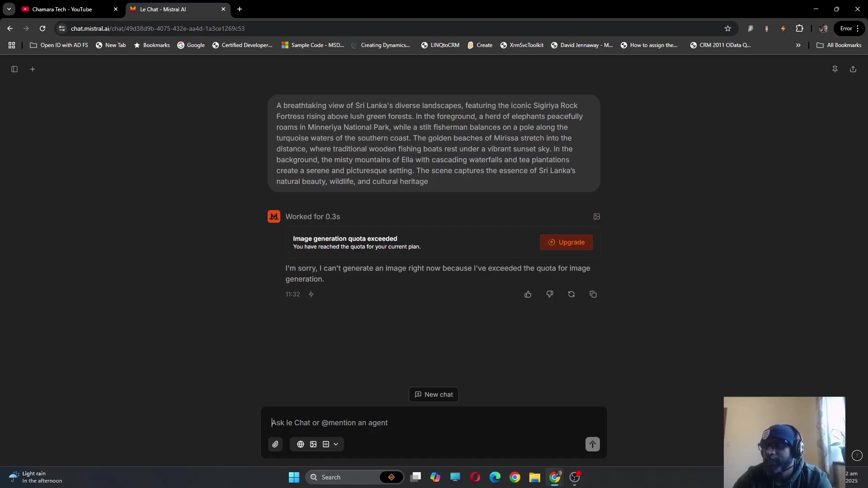Open the Google bookmark
This screenshot has height=488, width=868.
coord(191,45)
